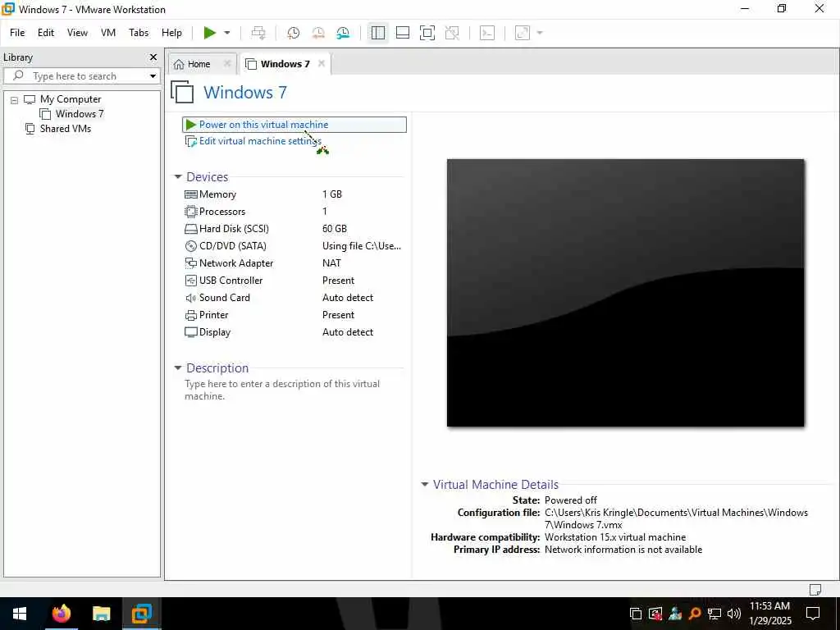Select Windows 7 in the library tree
Viewport: 840px width, 630px height.
click(80, 113)
